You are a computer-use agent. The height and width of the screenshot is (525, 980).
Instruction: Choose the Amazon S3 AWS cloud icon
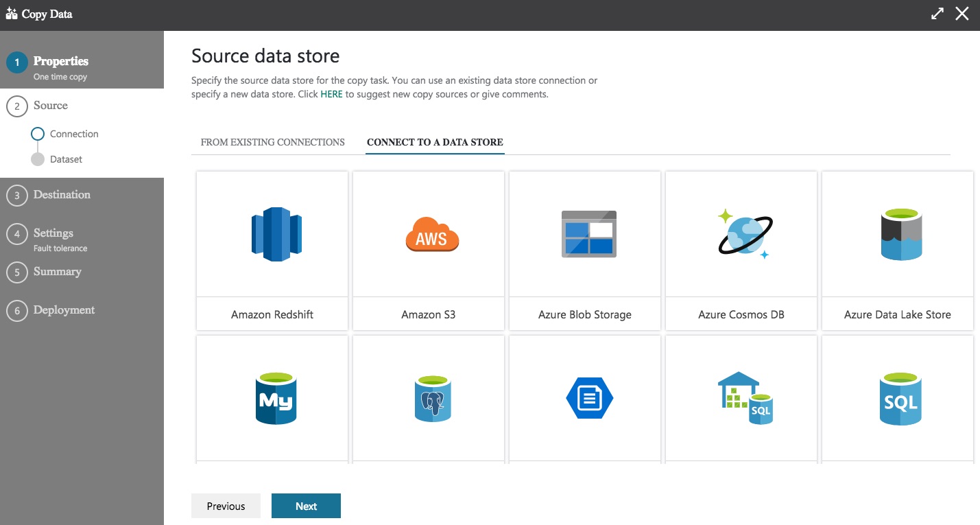coord(431,234)
